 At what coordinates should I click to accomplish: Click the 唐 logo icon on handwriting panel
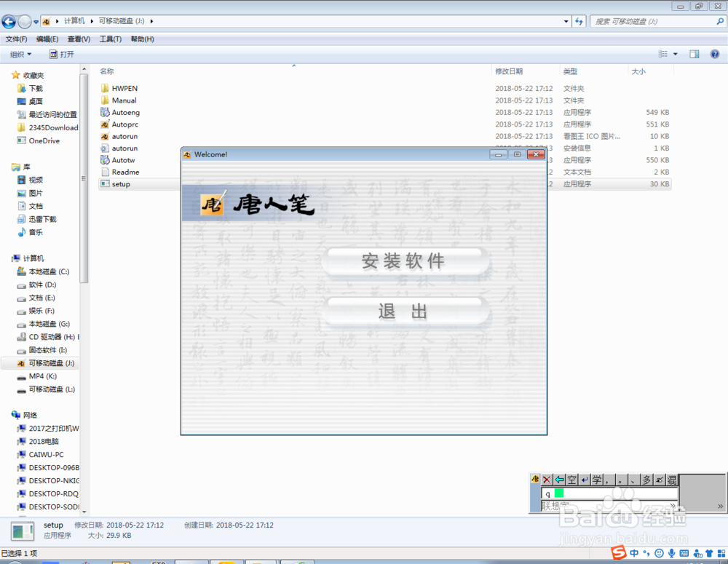click(535, 479)
